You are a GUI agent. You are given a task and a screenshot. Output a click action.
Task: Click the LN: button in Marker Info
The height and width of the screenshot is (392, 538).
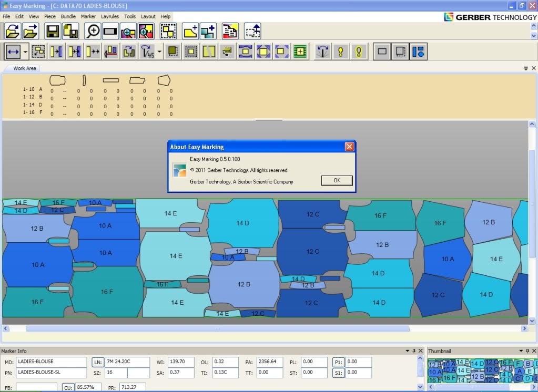pos(97,362)
